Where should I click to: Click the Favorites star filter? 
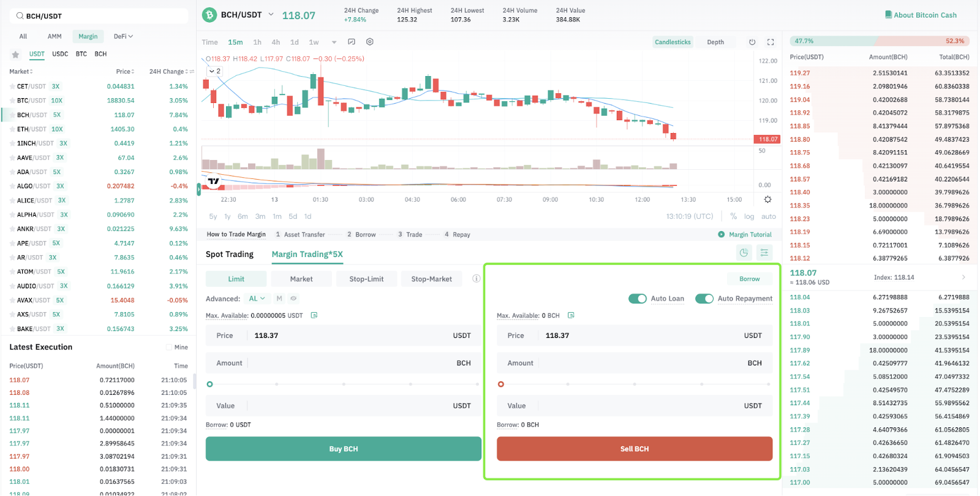coord(15,55)
